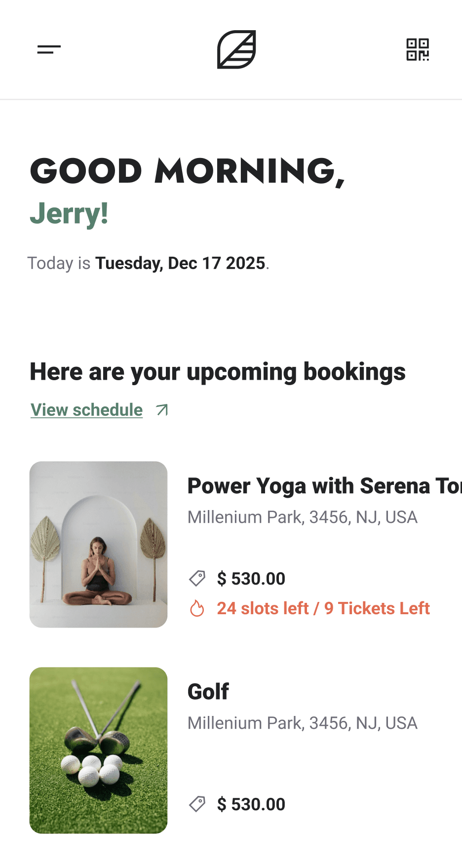462x868 pixels.
Task: Click the upcoming bookings section heading
Action: pos(218,372)
